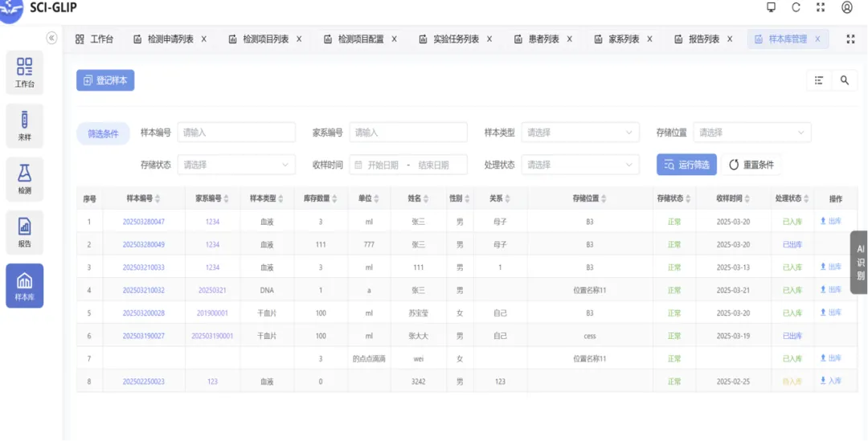Open the 处理状态 filter dropdown
This screenshot has height=441, width=868.
click(x=580, y=165)
